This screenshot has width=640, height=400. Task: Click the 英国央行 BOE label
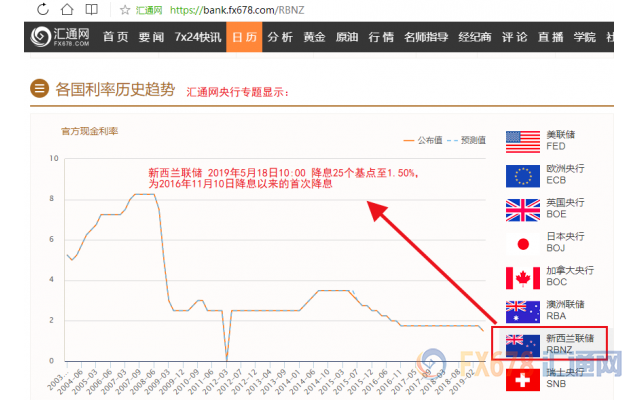pos(565,208)
